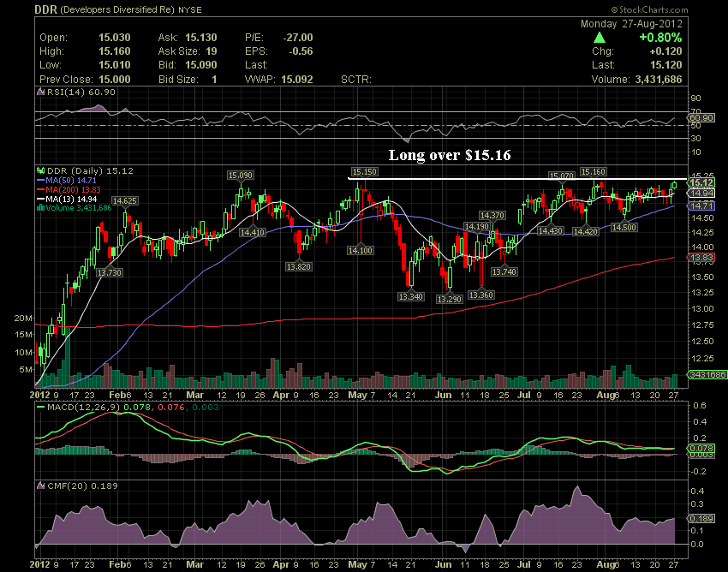728x572 pixels.
Task: Click the 13.740 low price label
Action: click(x=504, y=271)
